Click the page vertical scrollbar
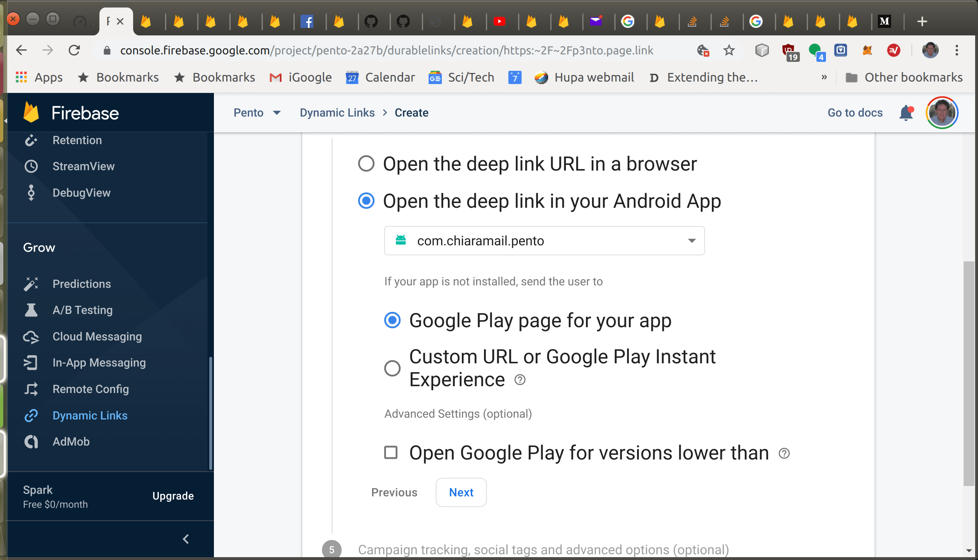 click(x=968, y=373)
